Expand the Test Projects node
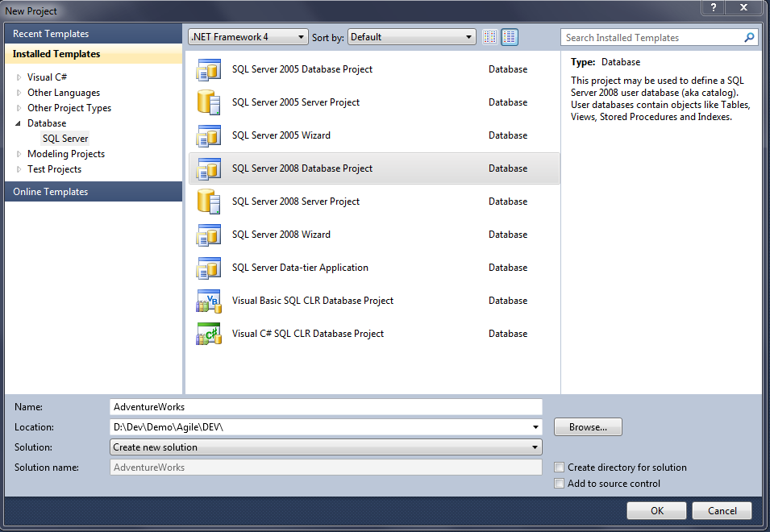Image resolution: width=770 pixels, height=532 pixels. tap(19, 169)
